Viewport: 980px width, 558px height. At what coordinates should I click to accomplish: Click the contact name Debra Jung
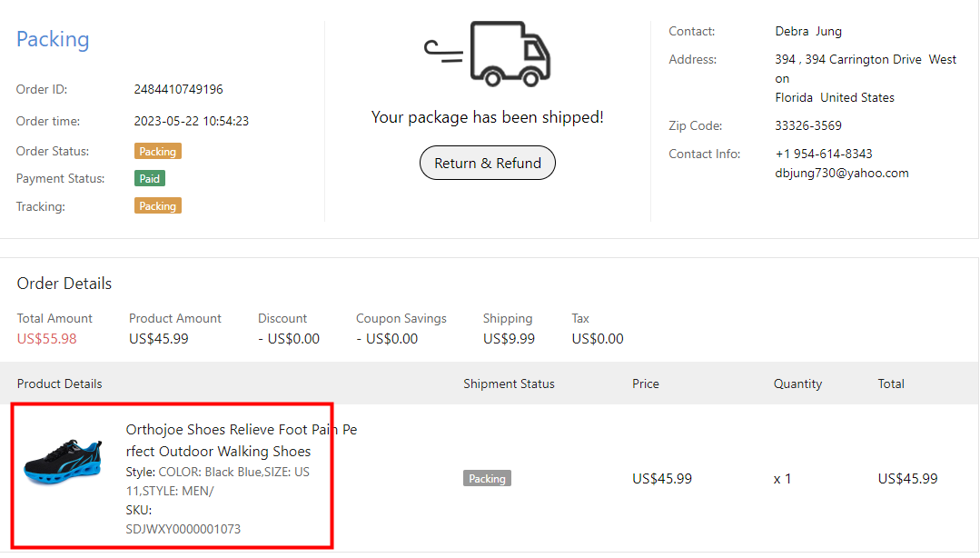[x=808, y=31]
